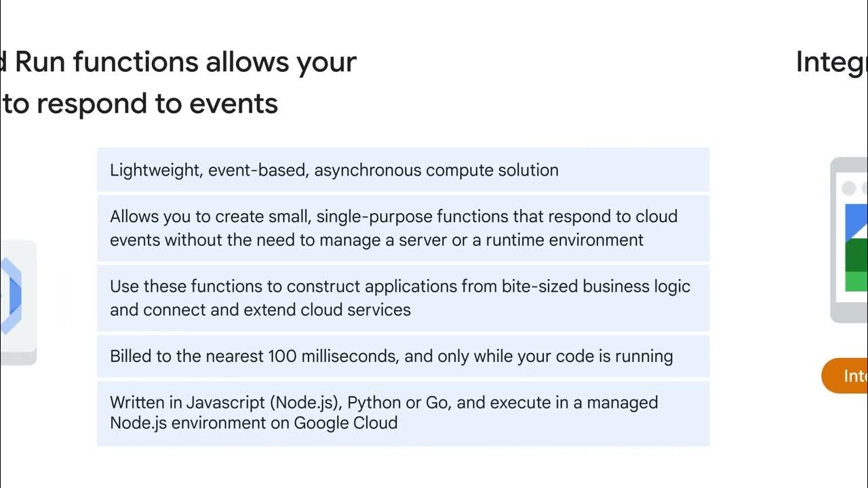The height and width of the screenshot is (488, 868).
Task: Click the words 'bite-sized business logic'
Action: pyautogui.click(x=596, y=286)
